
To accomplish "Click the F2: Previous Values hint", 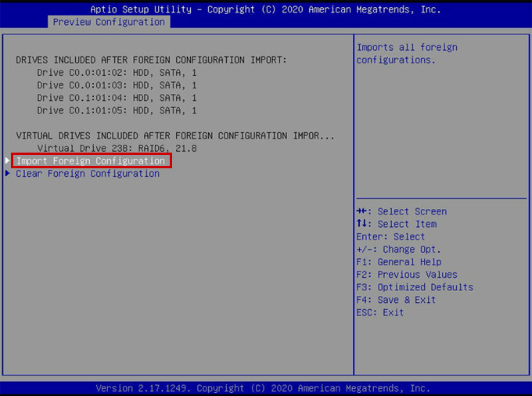I will point(406,275).
